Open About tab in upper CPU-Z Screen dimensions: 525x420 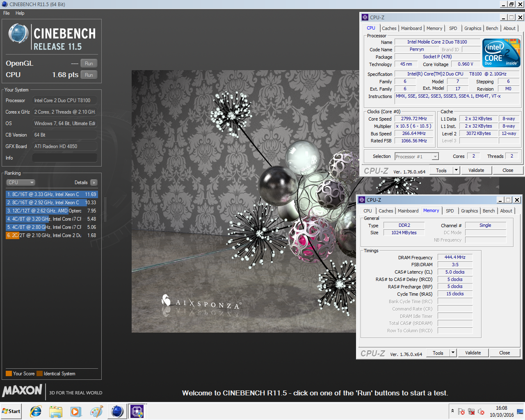tap(509, 28)
